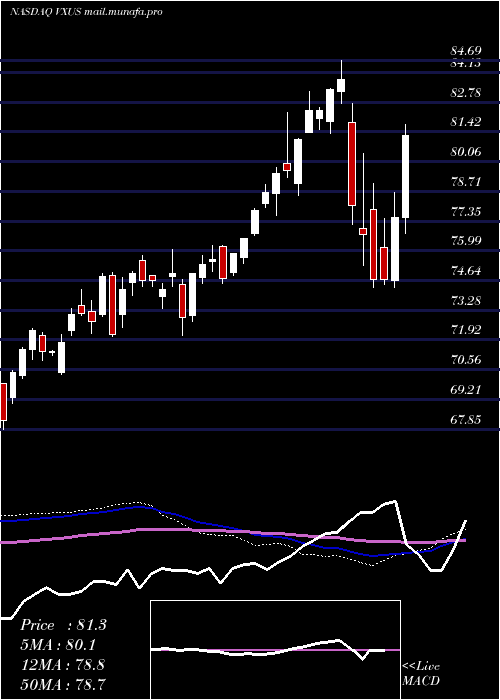
Task: Click the 12MA : 78.8 readout
Action: 62,664
